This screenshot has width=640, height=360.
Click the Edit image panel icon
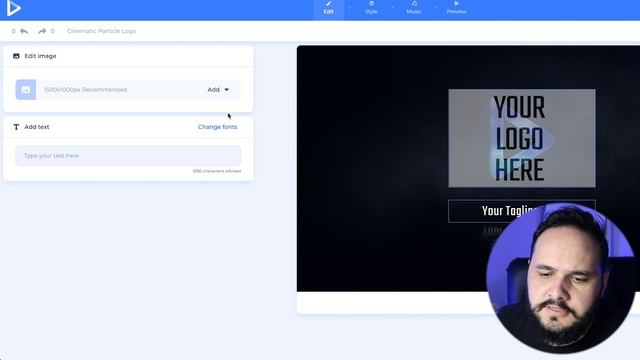16,56
